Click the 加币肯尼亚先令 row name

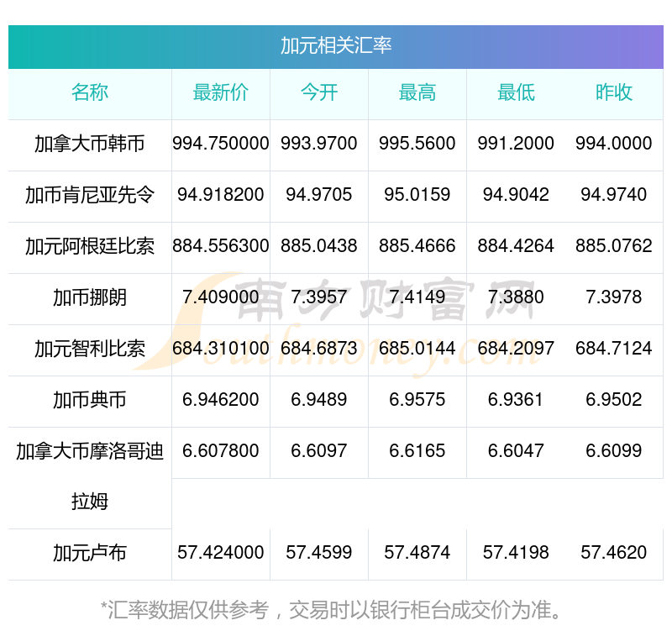click(90, 195)
